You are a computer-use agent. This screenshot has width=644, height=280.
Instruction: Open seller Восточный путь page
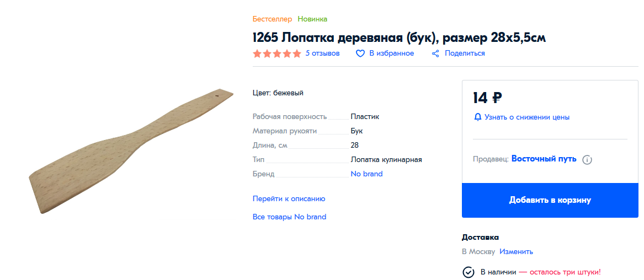(x=544, y=159)
